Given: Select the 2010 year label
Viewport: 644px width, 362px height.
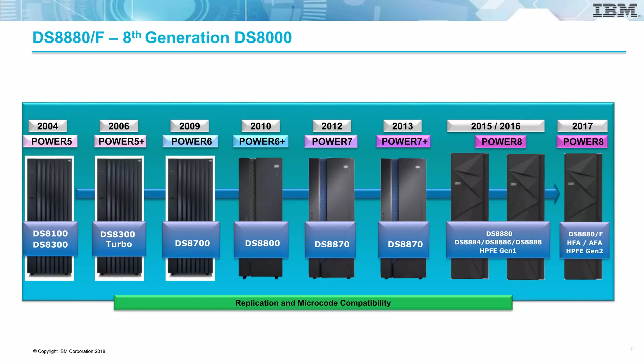Looking at the screenshot, I should tap(261, 126).
